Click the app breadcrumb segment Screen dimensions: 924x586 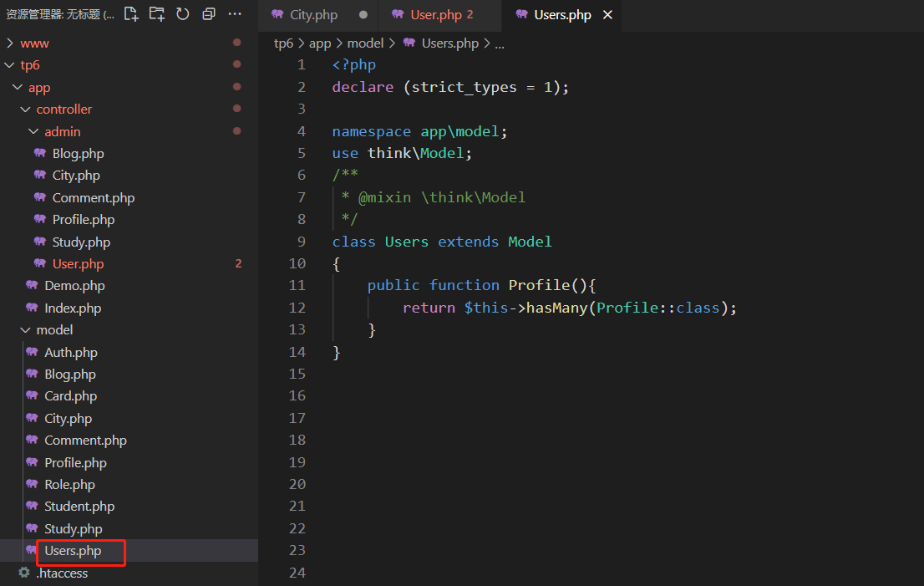(320, 43)
